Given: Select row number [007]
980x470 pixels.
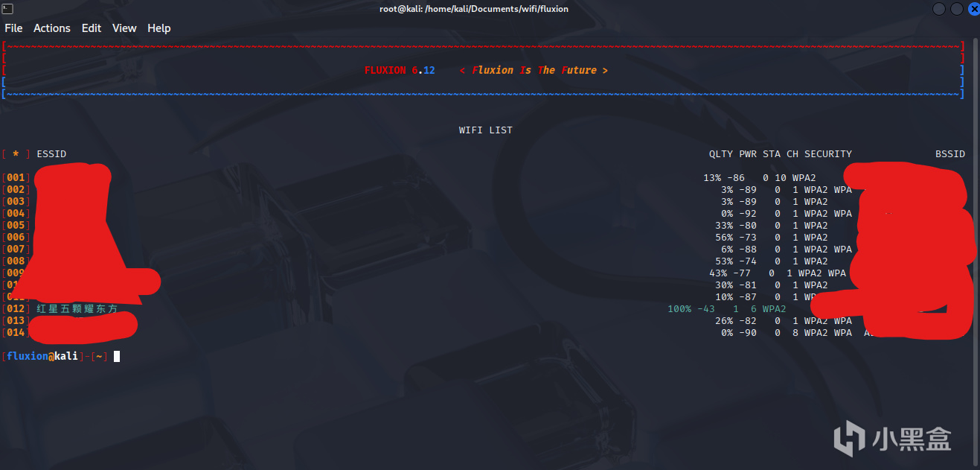Looking at the screenshot, I should [16, 250].
